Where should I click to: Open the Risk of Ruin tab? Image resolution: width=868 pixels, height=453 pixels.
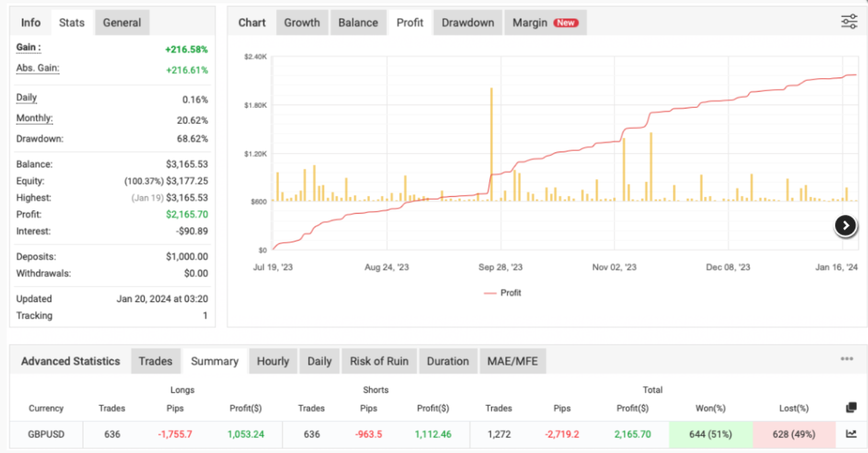379,361
